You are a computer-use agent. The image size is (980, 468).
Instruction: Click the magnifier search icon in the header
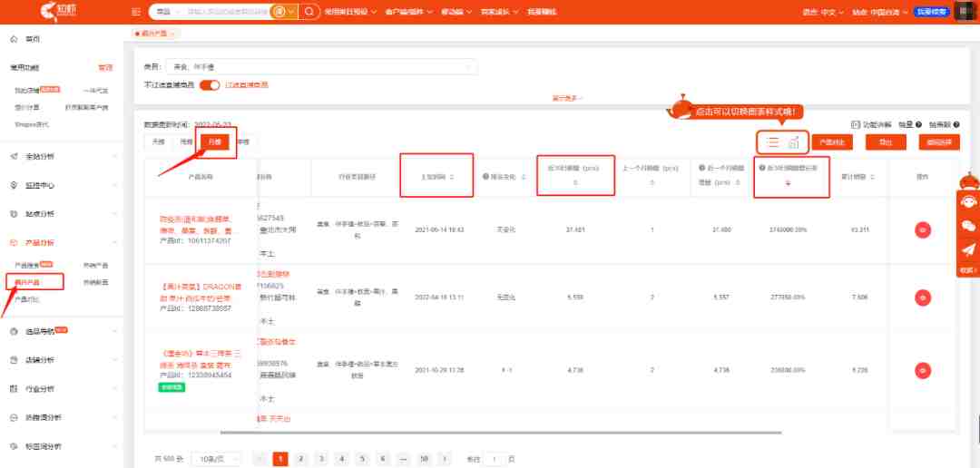(309, 11)
